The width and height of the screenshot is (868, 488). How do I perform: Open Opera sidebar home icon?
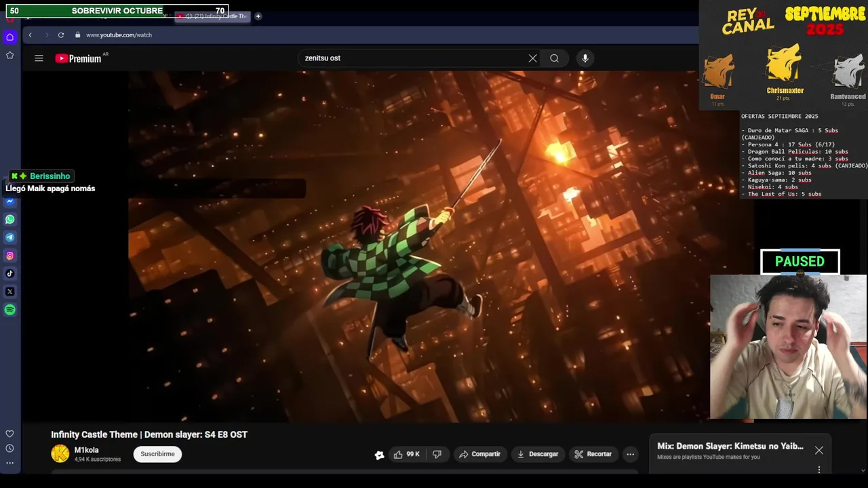[9, 37]
